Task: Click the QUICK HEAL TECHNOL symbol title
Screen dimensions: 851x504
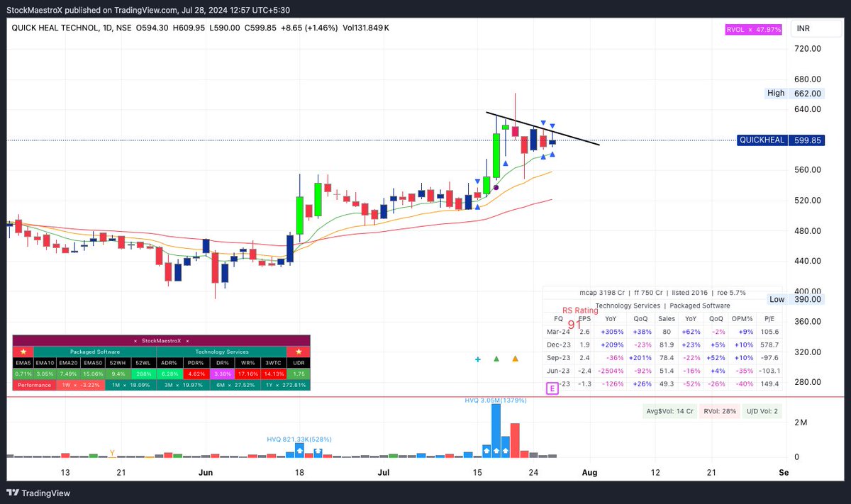Action: coord(55,28)
